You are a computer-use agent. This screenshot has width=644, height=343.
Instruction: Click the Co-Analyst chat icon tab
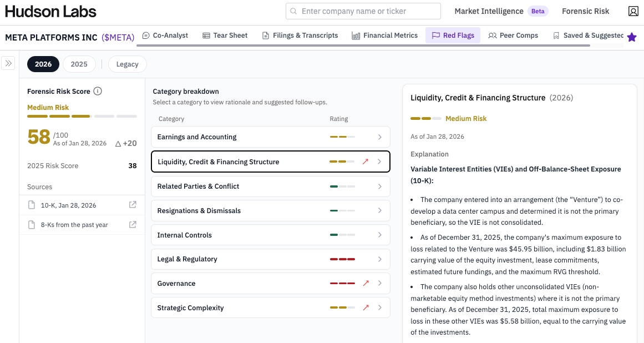[165, 36]
